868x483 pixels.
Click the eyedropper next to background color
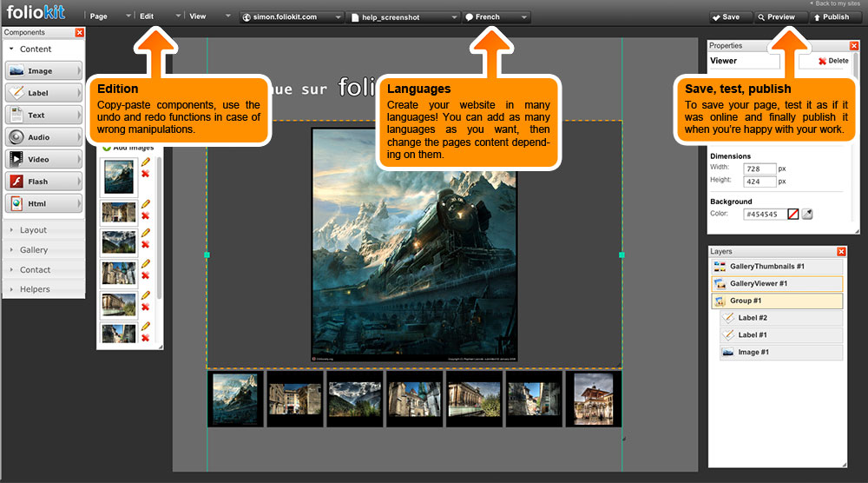(x=807, y=214)
